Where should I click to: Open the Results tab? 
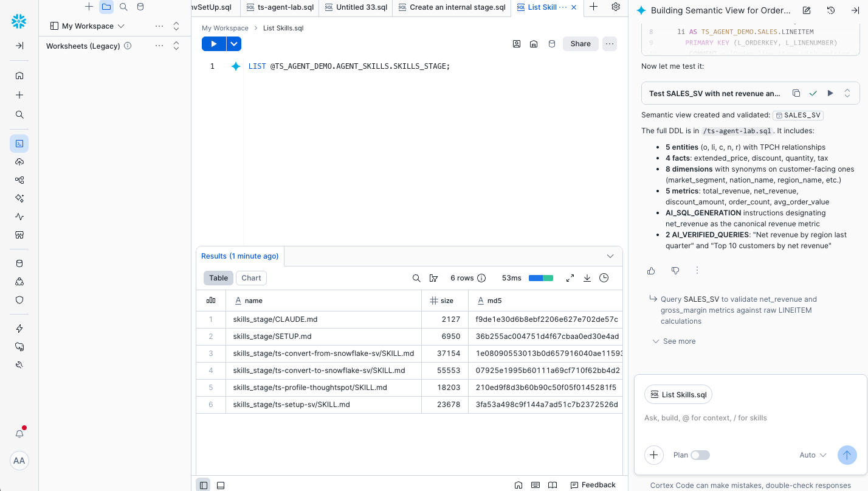pos(240,256)
